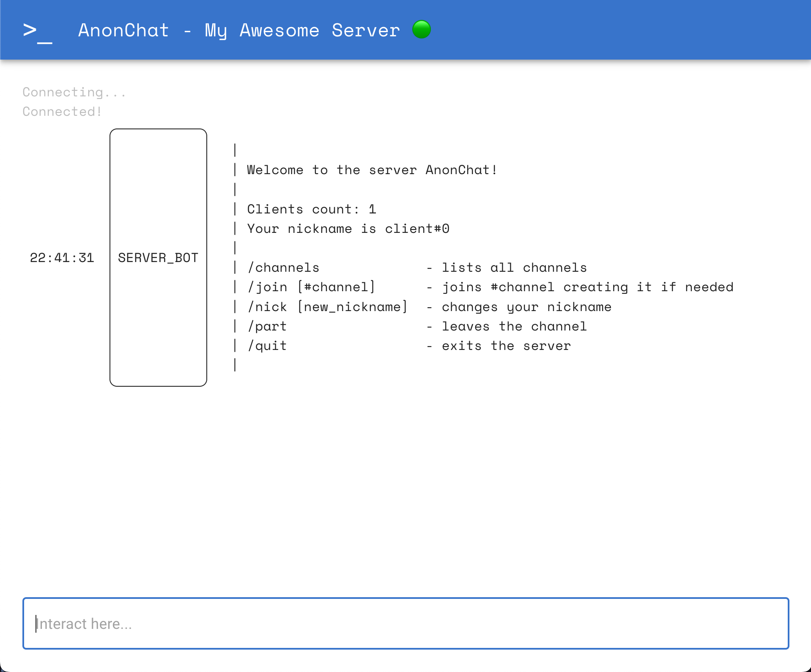Click "Welcome to the server AnonChat!" line

372,170
